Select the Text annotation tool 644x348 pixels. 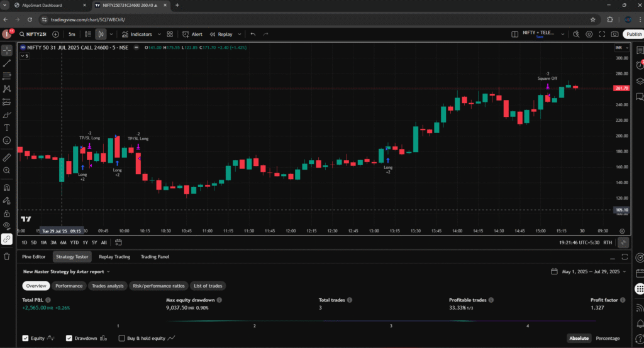(7, 128)
